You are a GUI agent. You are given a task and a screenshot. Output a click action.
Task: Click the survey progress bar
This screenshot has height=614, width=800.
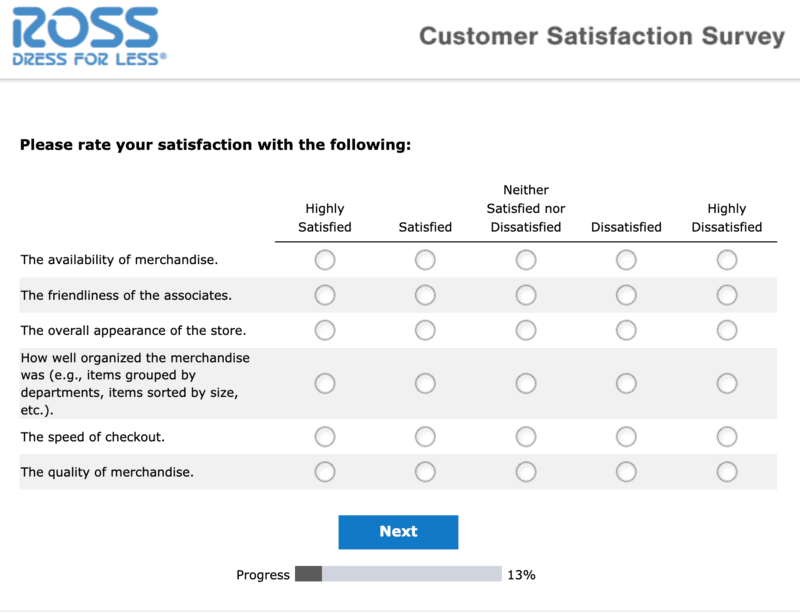point(398,574)
